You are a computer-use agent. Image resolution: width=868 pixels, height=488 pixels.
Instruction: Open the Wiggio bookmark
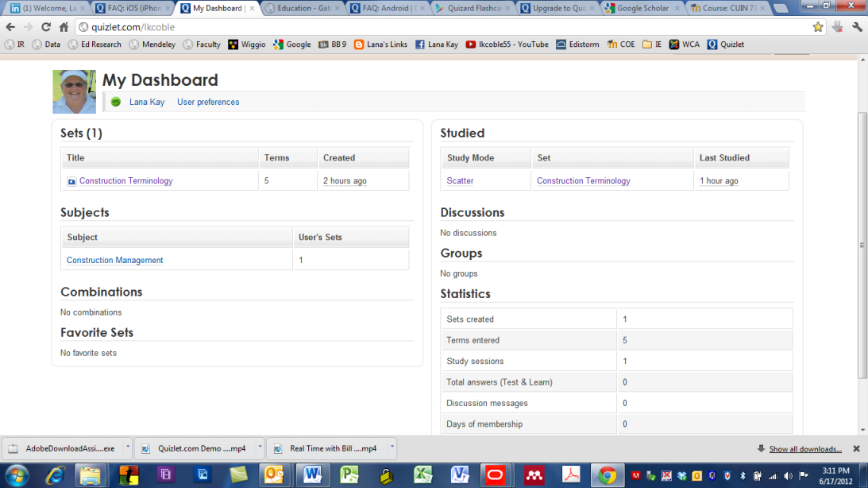point(247,45)
